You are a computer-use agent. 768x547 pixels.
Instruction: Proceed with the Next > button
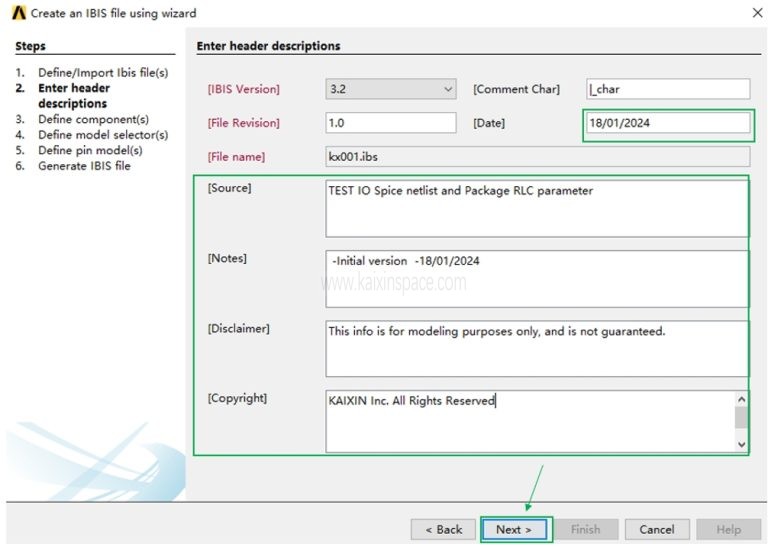[x=514, y=529]
